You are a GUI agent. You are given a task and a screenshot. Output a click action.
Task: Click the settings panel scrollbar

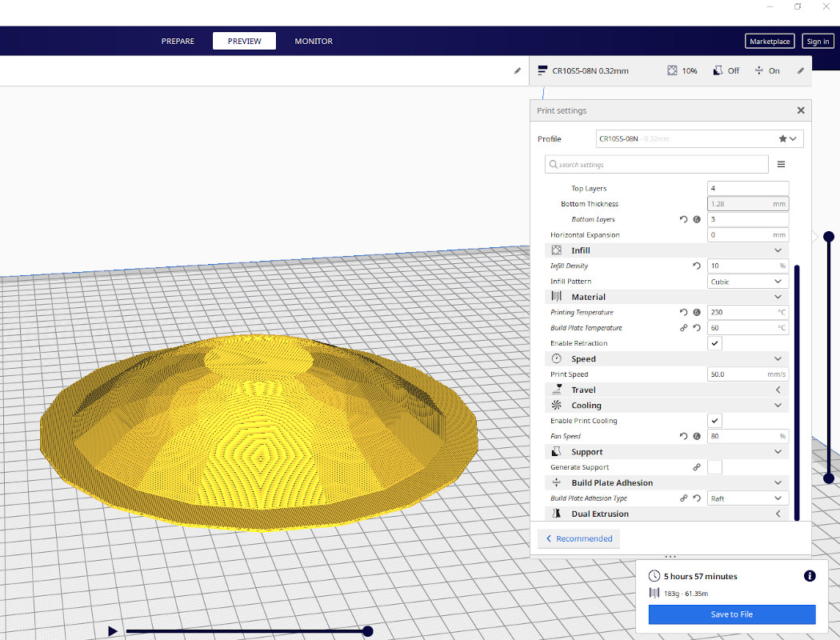(797, 392)
